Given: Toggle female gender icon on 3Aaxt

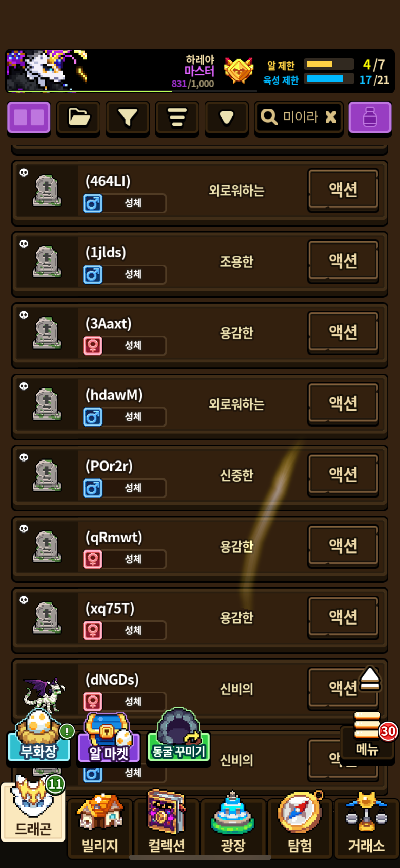Looking at the screenshot, I should (93, 346).
